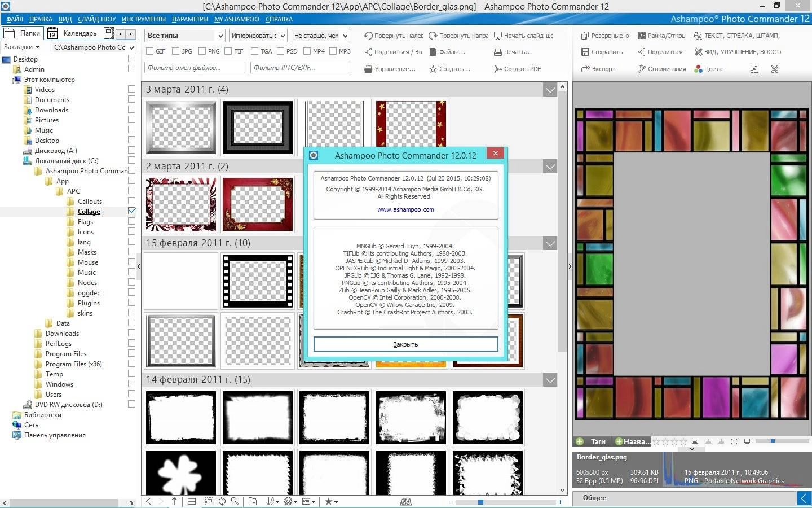Viewport: 812px width, 508px height.
Task: Click the resize arrows icon in right toolbar
Action: (x=754, y=69)
